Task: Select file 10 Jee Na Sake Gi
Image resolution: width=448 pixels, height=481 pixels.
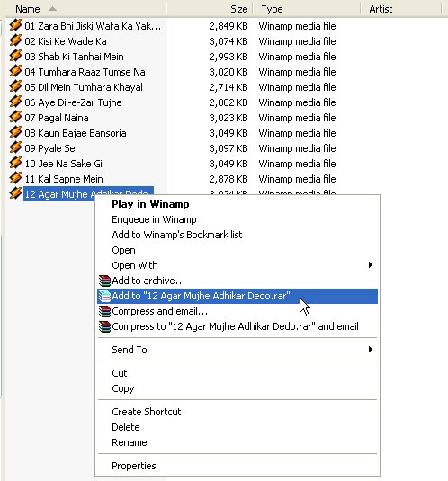Action: (63, 164)
